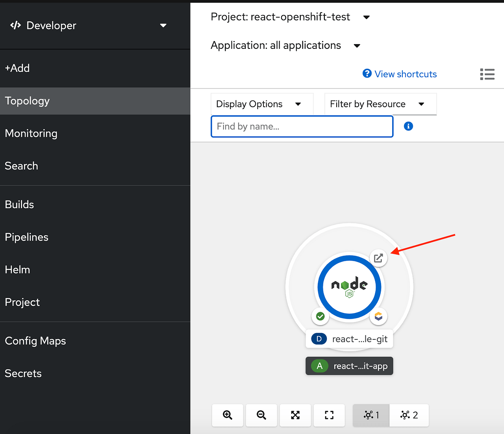Viewport: 504px width, 434px height.
Task: Open the Display Options dropdown
Action: point(262,104)
